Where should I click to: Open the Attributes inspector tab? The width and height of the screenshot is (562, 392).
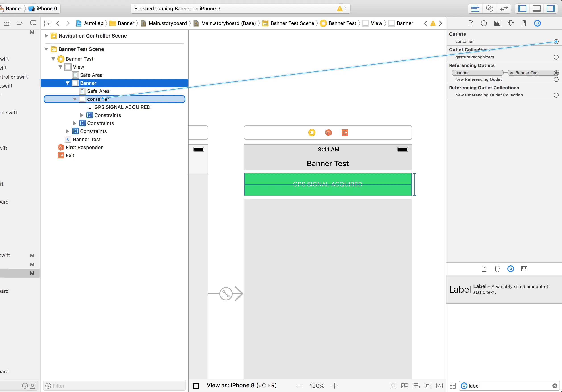click(x=510, y=23)
